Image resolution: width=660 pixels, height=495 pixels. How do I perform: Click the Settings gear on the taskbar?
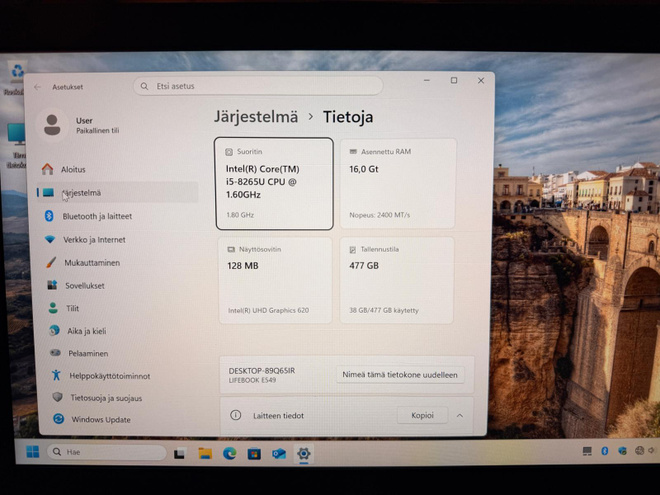tap(304, 453)
